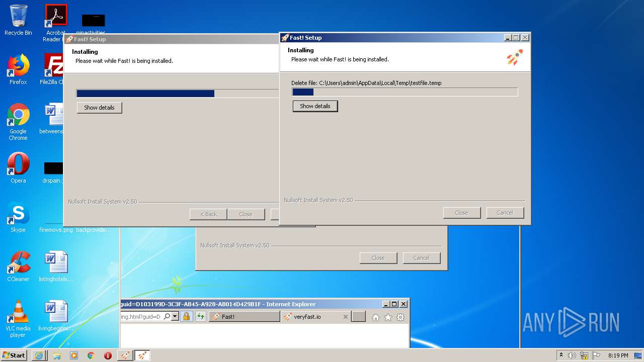Screen dimensions: 644x362
Task: Click the Start button
Action: pos(14,355)
